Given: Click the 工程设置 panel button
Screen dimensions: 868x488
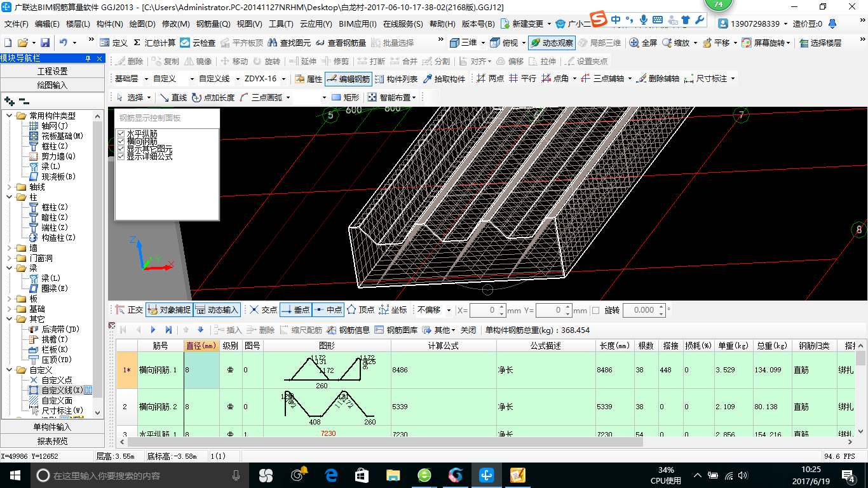Looking at the screenshot, I should [x=52, y=71].
